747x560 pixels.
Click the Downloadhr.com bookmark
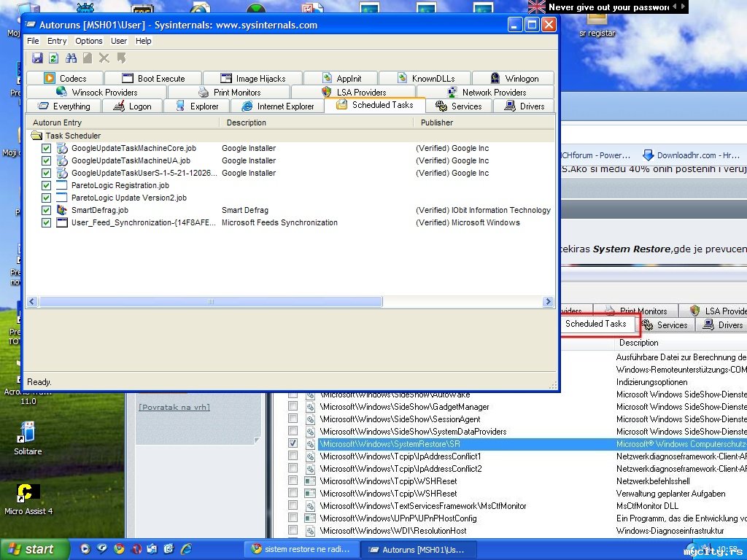[691, 155]
